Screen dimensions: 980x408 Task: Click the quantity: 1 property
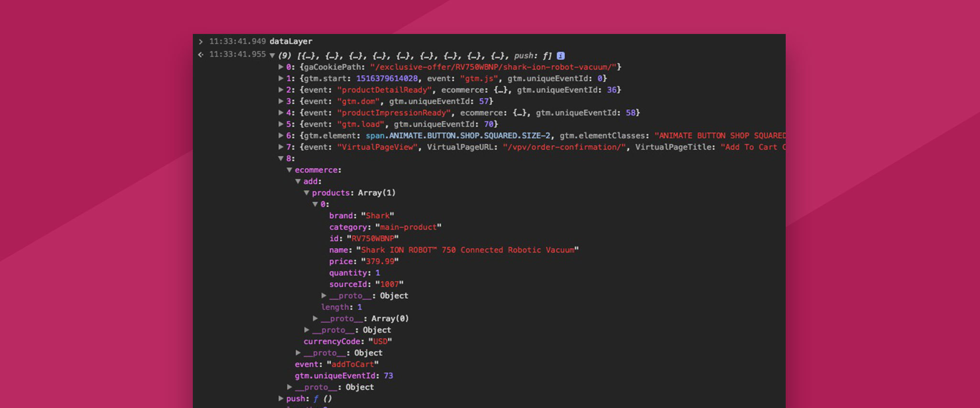click(355, 273)
